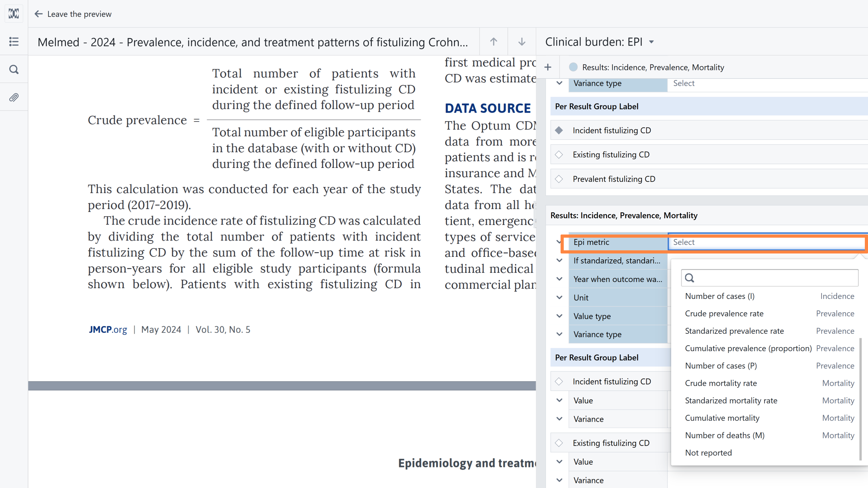This screenshot has width=868, height=488.
Task: Open the Clinical burden: EPI dropdown
Action: (600, 42)
